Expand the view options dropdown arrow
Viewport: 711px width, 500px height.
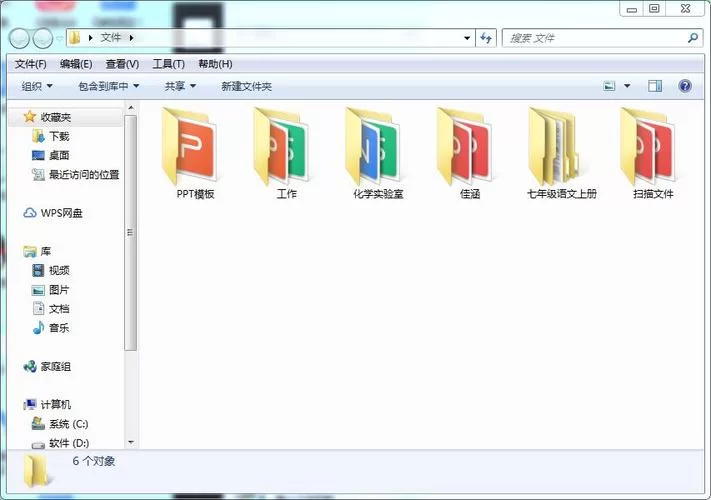pyautogui.click(x=627, y=86)
